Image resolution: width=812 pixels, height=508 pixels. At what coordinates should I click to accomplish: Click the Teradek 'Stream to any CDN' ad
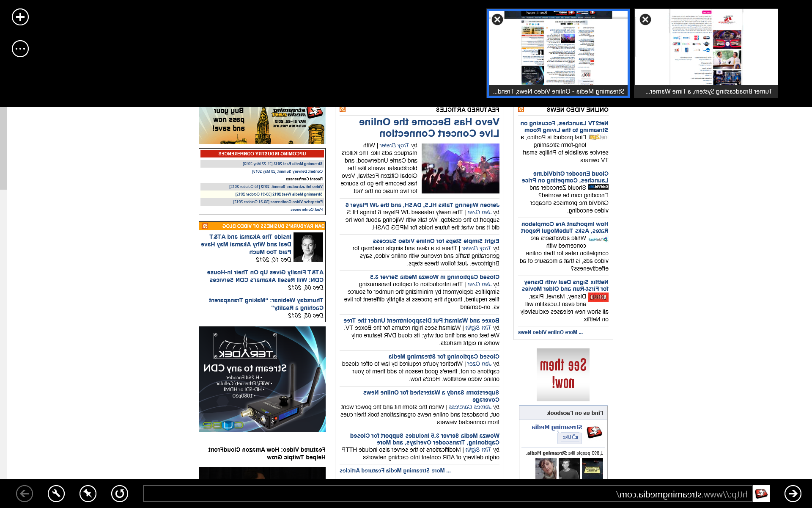click(262, 379)
